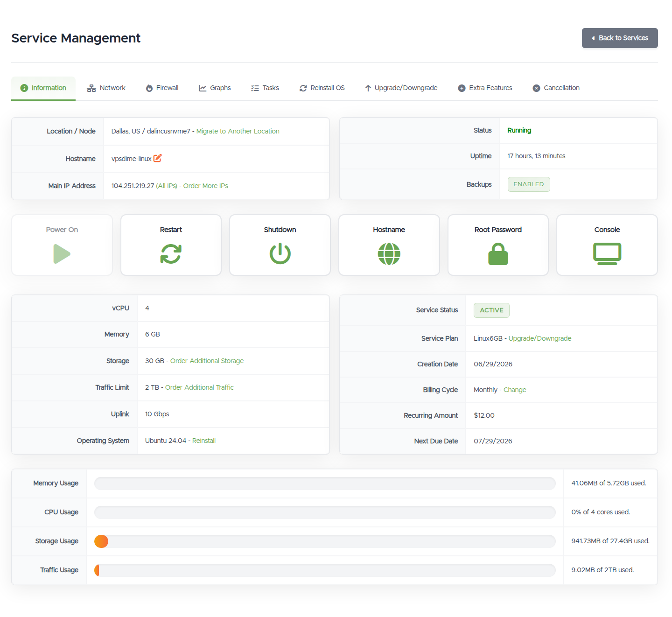Click the Back to Services caret icon
The image size is (672, 617).
point(593,38)
